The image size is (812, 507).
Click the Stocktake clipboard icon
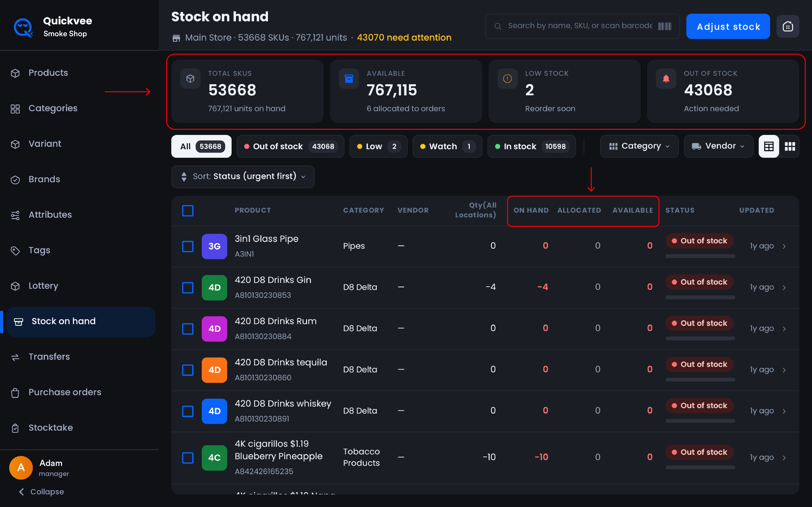(x=15, y=428)
